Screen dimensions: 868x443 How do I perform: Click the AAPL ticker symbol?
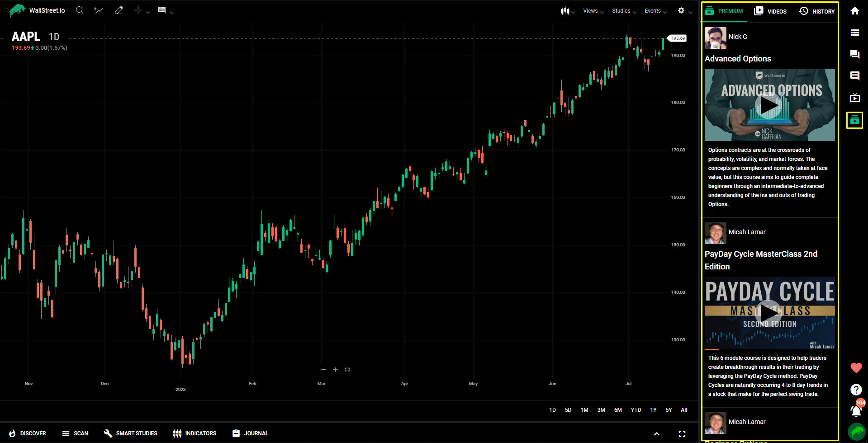pos(26,37)
